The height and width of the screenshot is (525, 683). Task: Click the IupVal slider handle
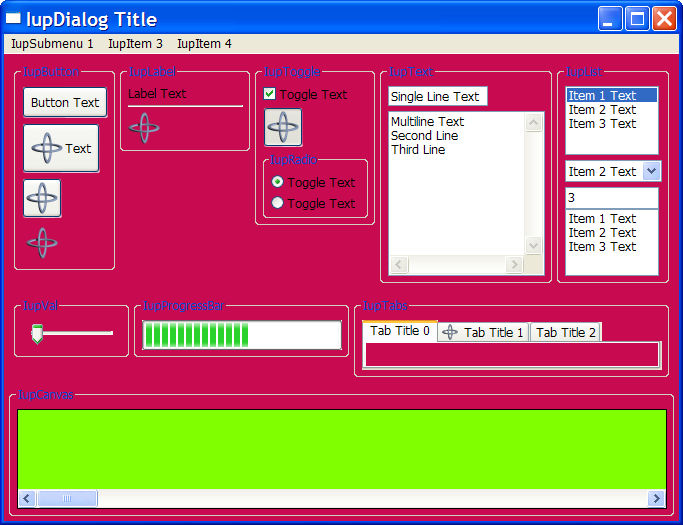[x=37, y=334]
